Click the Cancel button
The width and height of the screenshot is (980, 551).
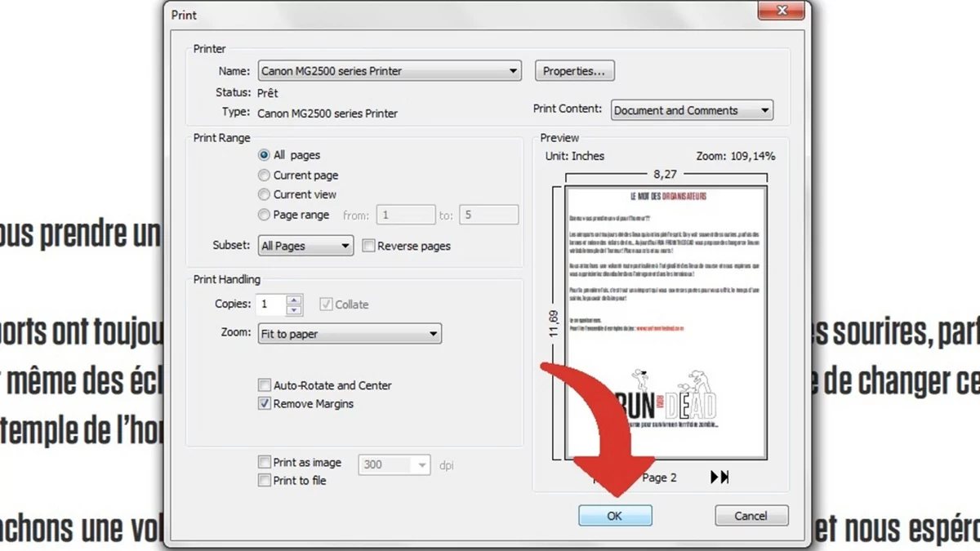[751, 516]
